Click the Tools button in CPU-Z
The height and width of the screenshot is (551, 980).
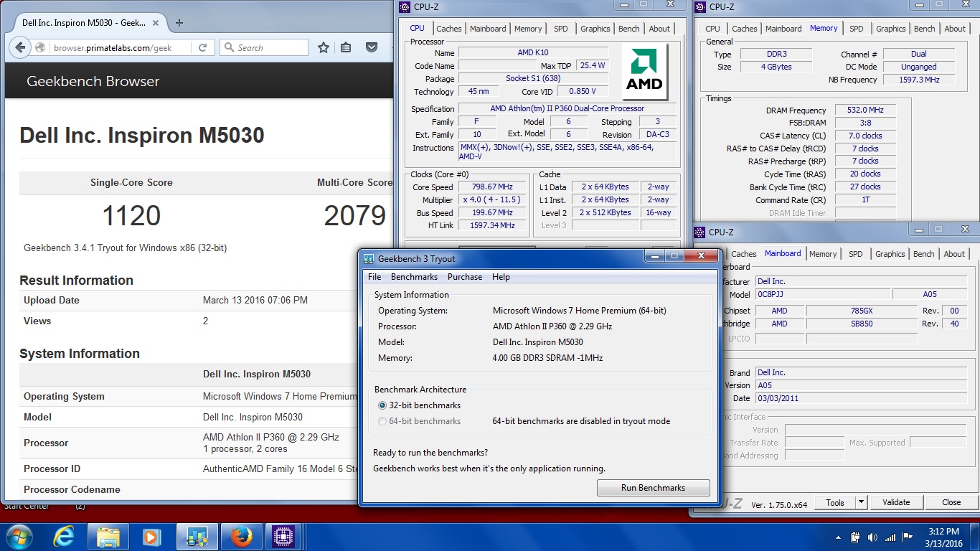click(835, 502)
